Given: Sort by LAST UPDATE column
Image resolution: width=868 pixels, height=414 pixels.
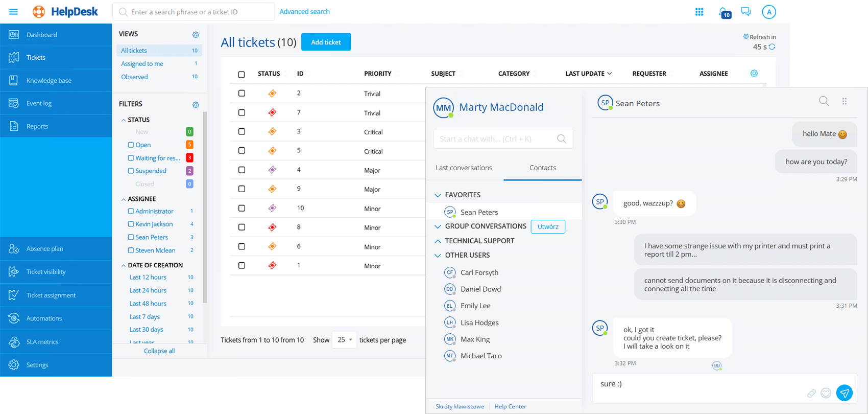Looking at the screenshot, I should 588,74.
